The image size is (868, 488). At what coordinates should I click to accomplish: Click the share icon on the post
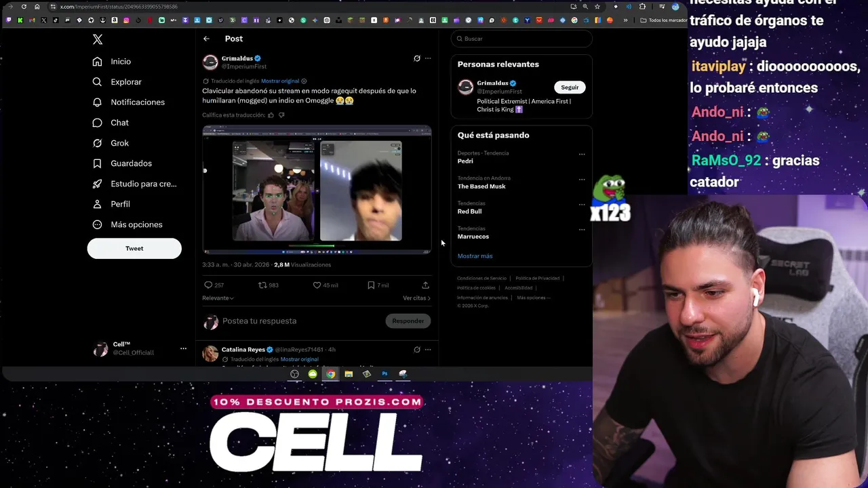425,285
